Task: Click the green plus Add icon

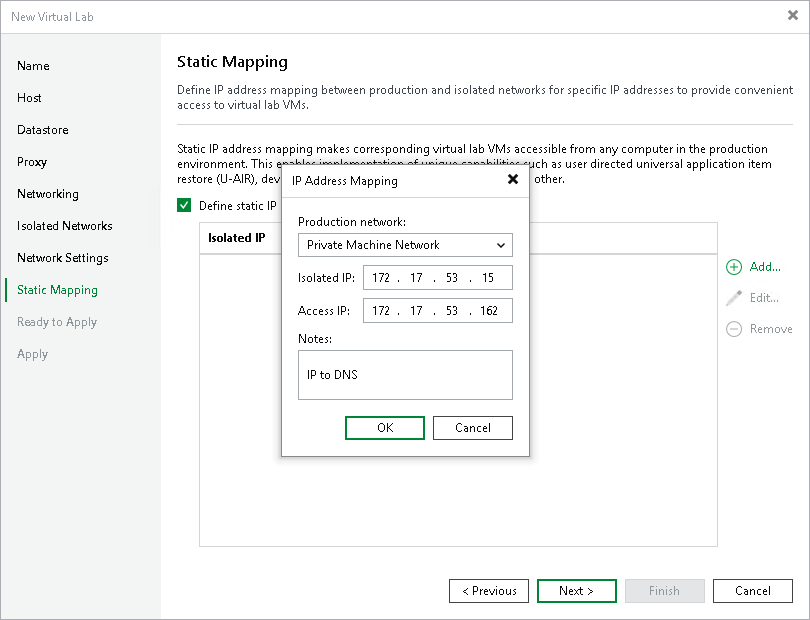Action: pos(734,267)
